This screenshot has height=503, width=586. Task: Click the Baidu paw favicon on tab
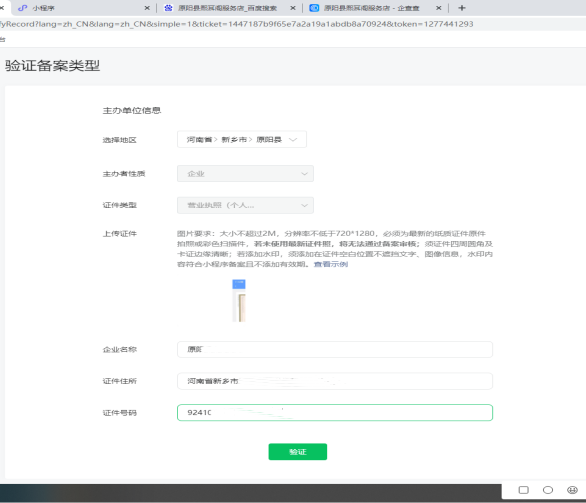169,8
